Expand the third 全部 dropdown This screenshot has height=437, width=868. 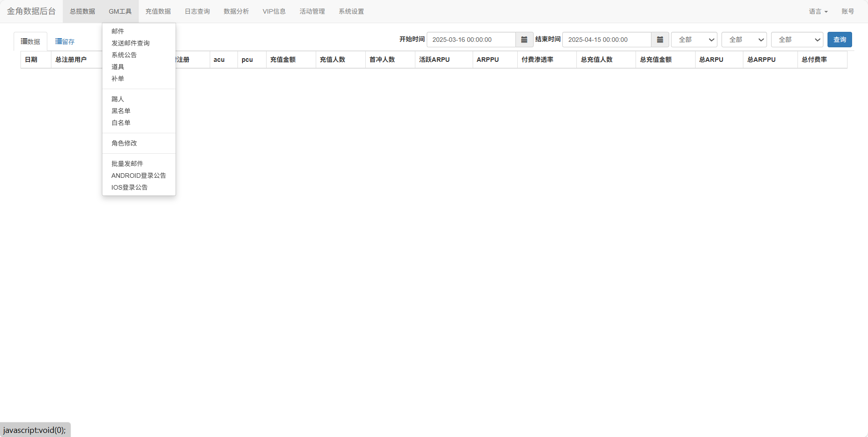tap(797, 40)
